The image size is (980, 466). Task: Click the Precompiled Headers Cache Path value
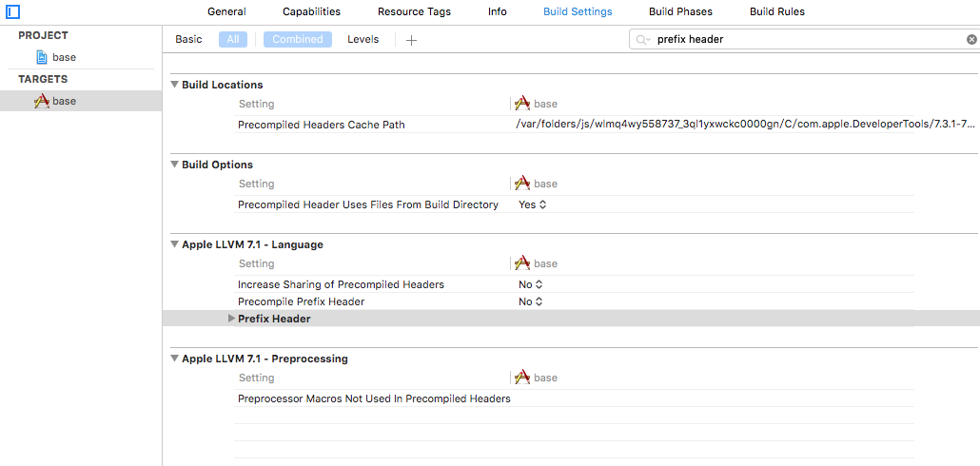click(x=745, y=125)
